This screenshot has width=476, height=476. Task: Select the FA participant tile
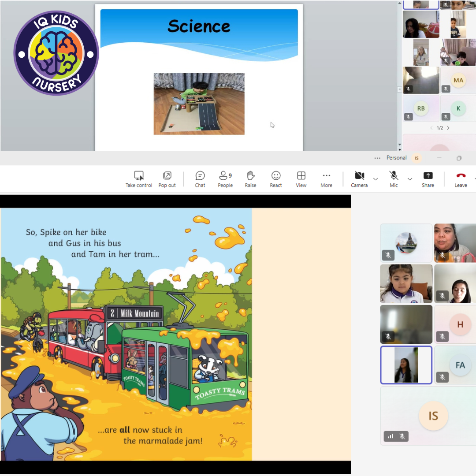coord(460,365)
